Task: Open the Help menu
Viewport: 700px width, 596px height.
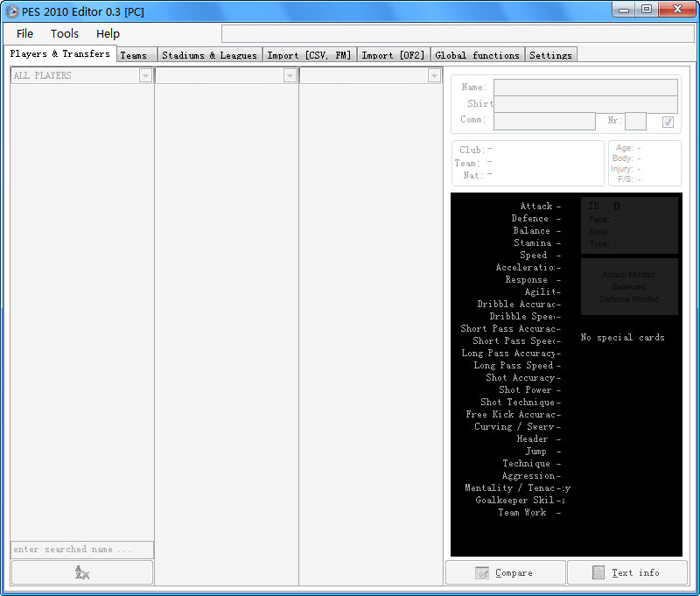Action: tap(108, 33)
